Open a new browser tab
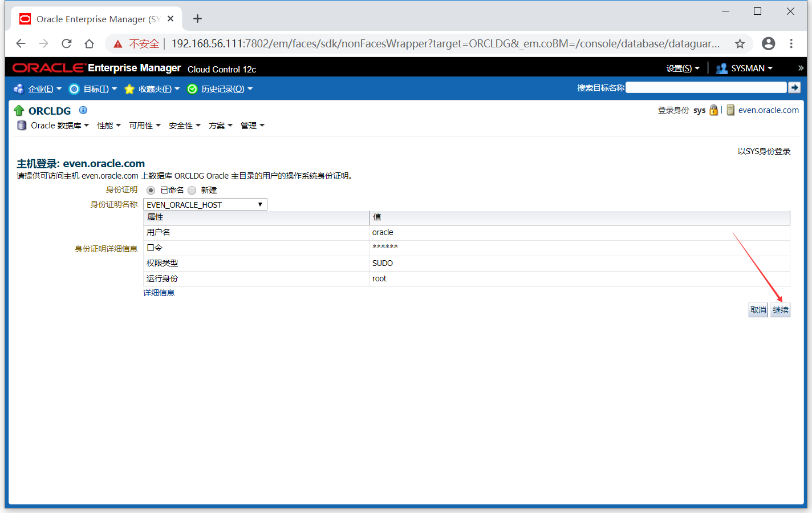Viewport: 812px width, 513px height. (x=197, y=19)
